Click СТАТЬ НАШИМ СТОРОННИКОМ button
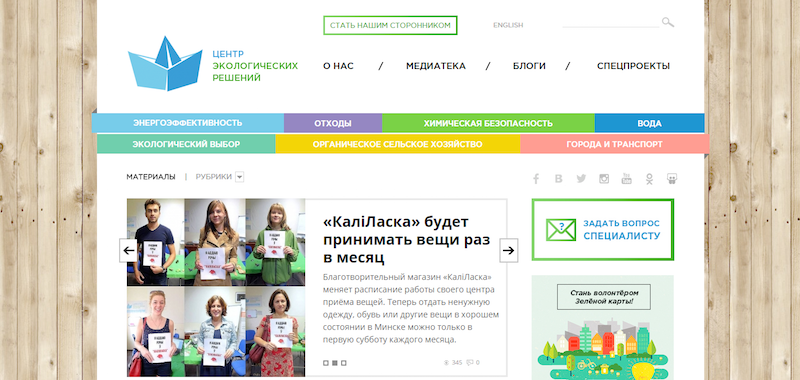The image size is (800, 380). (x=390, y=25)
